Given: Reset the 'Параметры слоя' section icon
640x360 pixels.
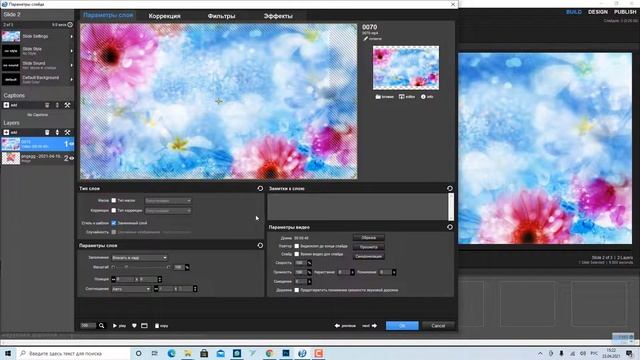Looking at the screenshot, I should pyautogui.click(x=260, y=245).
